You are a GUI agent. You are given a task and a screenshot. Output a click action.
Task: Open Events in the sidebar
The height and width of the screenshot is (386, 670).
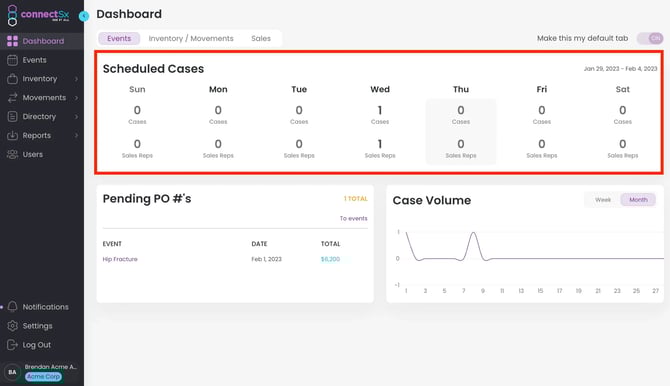pyautogui.click(x=42, y=60)
